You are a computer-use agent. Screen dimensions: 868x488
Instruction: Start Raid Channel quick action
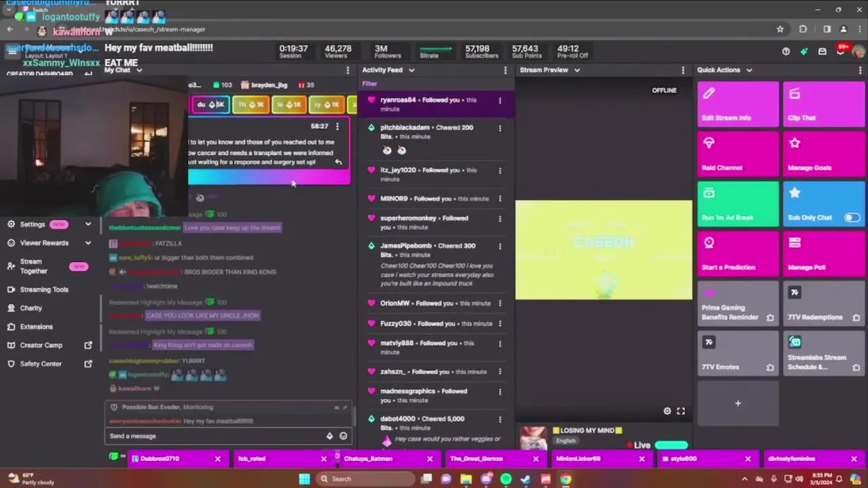(738, 154)
